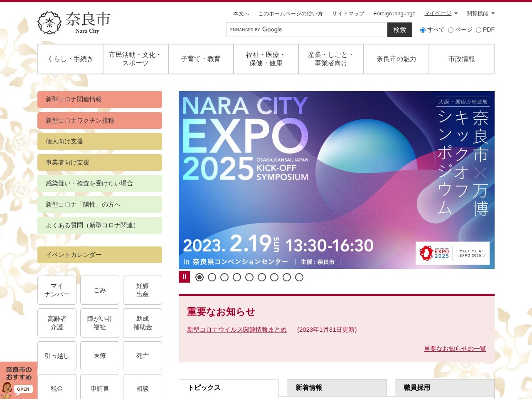This screenshot has width=532, height=399.
Task: Open the 障がい者福祉 tile
Action: click(100, 323)
